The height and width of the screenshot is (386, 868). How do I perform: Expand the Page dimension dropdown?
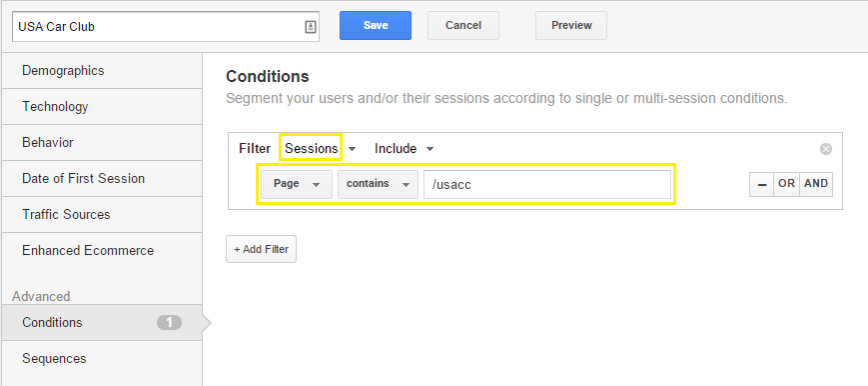[297, 184]
